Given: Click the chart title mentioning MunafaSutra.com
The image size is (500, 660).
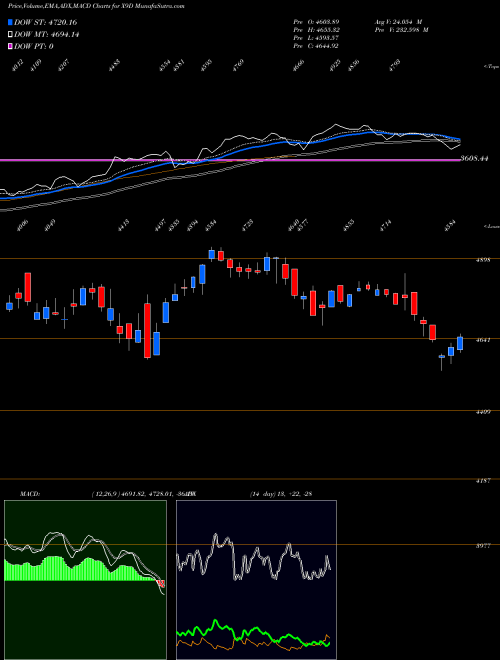Looking at the screenshot, I should coord(96,7).
